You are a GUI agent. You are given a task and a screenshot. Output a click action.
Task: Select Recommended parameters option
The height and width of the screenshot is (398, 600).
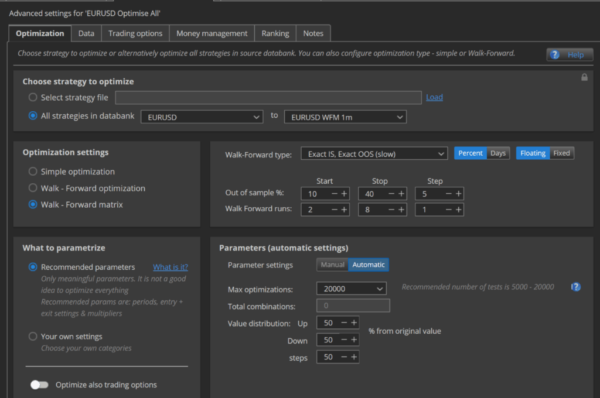(x=33, y=267)
